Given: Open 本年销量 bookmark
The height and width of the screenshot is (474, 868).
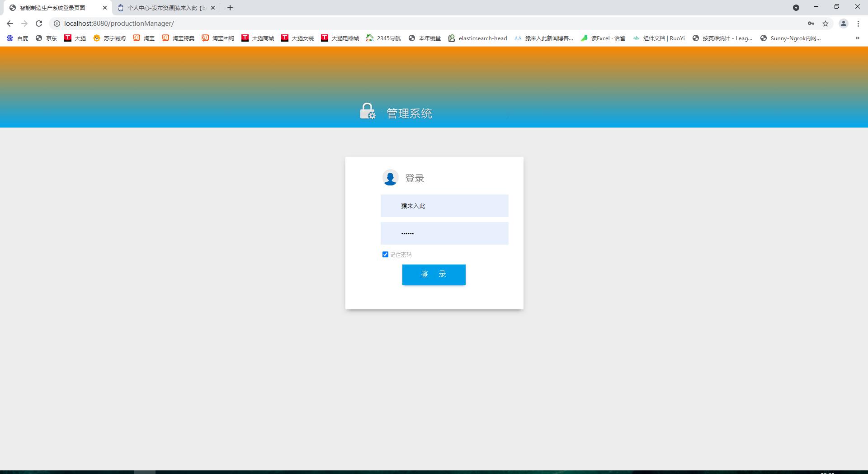Looking at the screenshot, I should point(425,38).
